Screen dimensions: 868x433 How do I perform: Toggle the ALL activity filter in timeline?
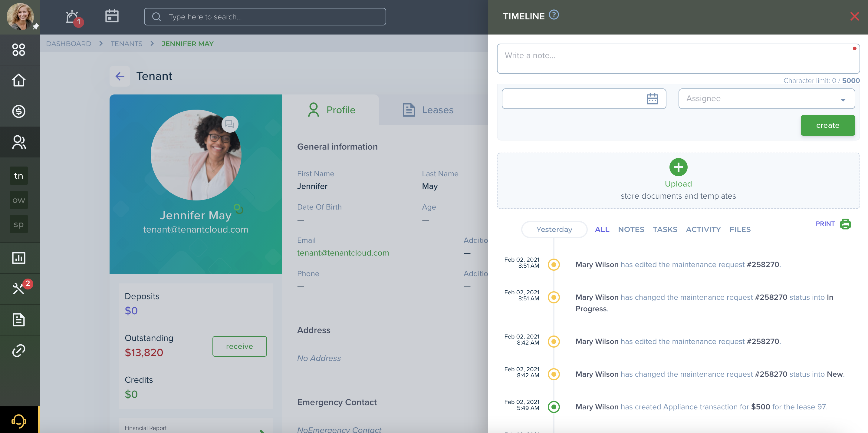point(602,229)
